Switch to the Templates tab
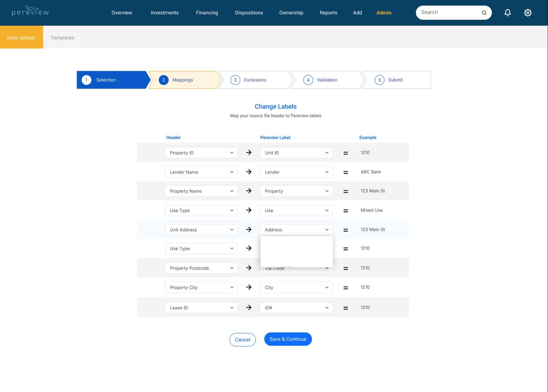 (x=62, y=38)
